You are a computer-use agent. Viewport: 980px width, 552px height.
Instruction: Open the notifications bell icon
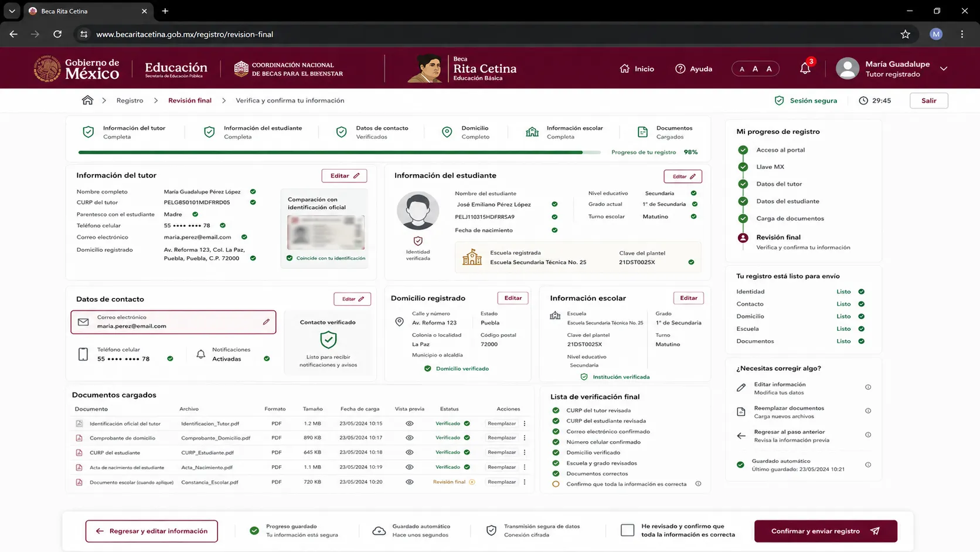[805, 69]
